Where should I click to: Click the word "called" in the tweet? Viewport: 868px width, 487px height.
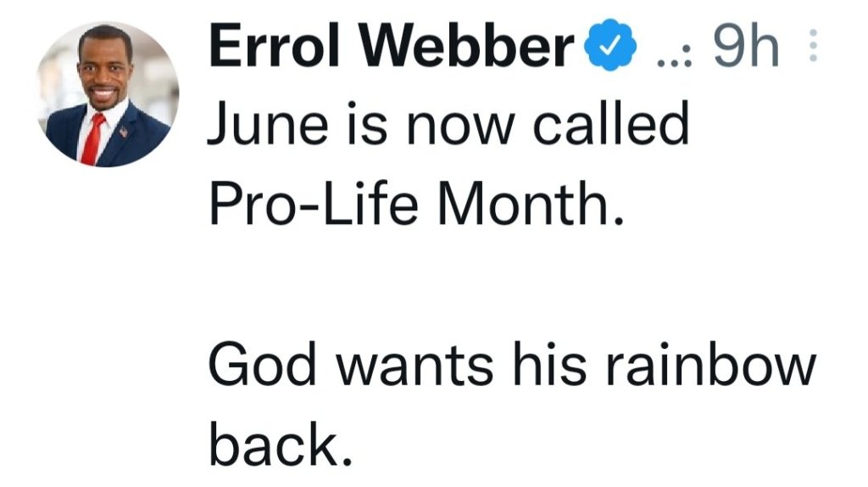tap(609, 126)
